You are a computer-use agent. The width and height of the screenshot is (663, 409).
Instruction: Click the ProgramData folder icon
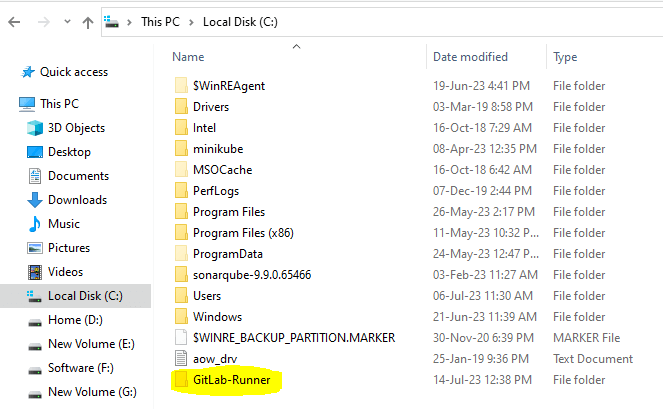click(181, 254)
